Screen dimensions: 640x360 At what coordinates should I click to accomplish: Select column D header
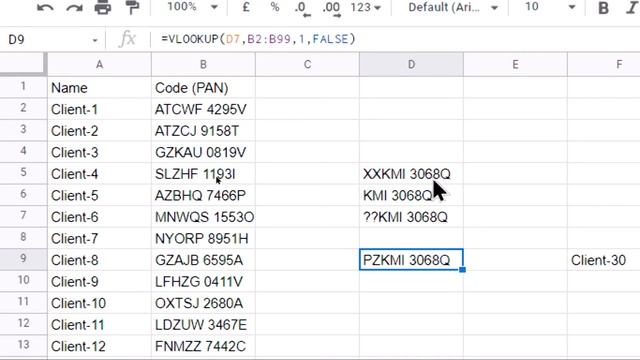411,64
